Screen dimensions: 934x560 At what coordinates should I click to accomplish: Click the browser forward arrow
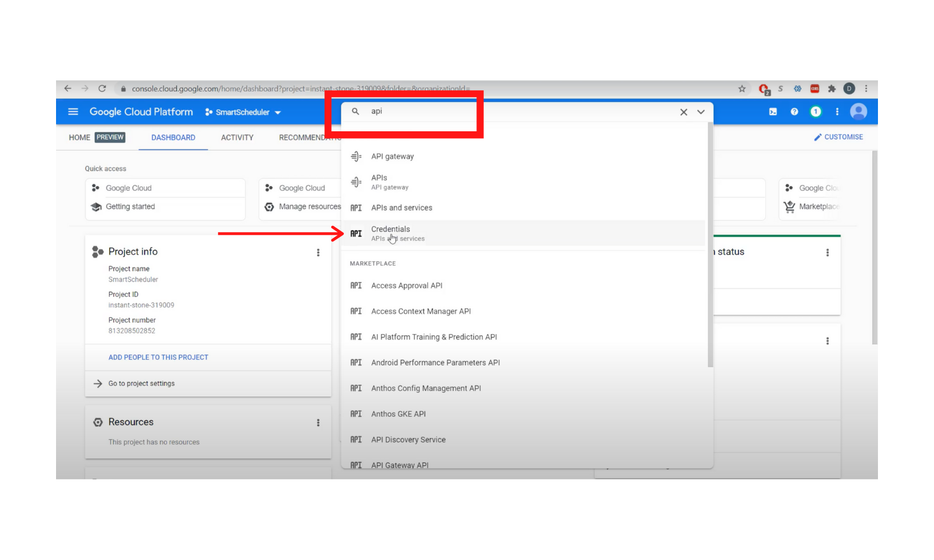click(85, 88)
